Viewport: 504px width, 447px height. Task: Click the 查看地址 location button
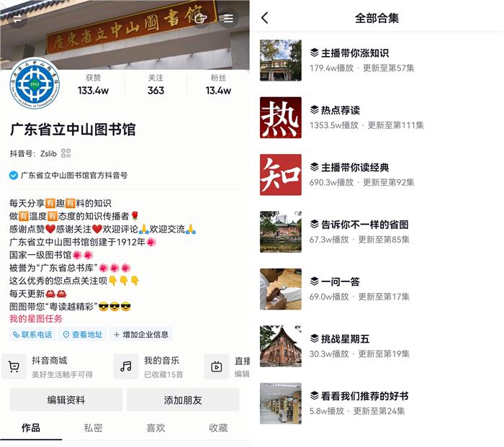tap(83, 335)
